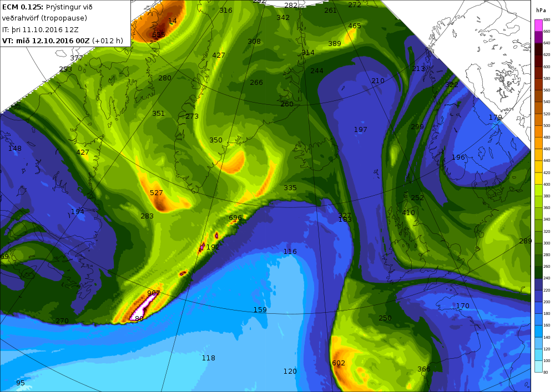The image size is (555, 392).
Task: Pick the pink legend swatch between 680 and 660
Action: [538, 26]
